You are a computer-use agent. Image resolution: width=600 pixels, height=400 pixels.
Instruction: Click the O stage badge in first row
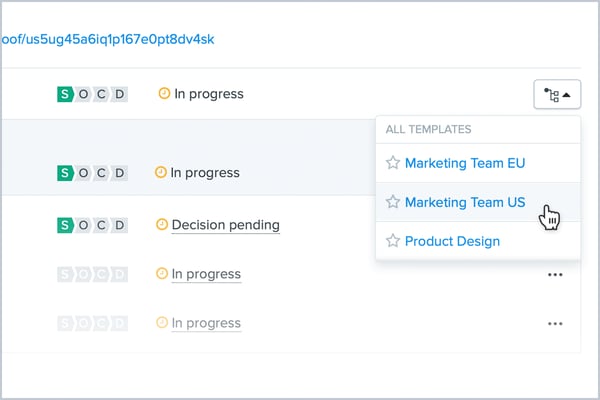(84, 94)
